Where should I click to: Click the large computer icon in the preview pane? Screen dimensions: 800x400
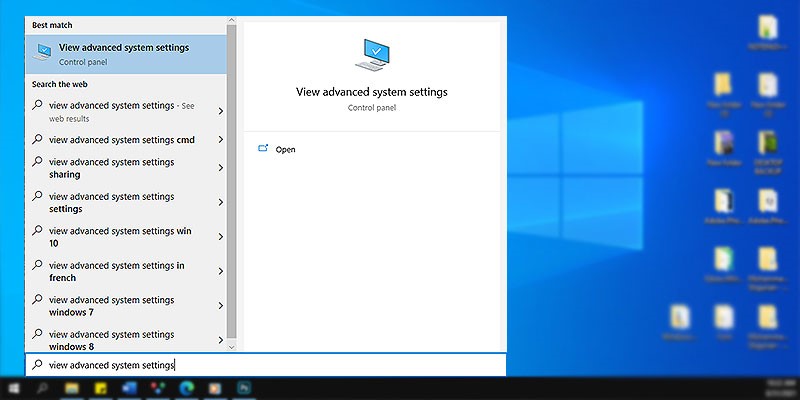tap(372, 55)
